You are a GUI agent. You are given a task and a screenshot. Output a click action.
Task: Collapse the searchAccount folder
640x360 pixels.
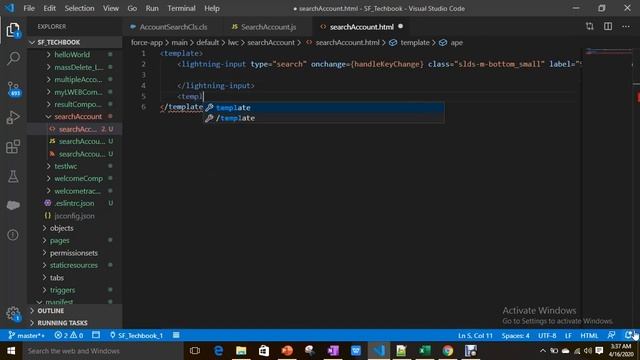click(x=78, y=117)
